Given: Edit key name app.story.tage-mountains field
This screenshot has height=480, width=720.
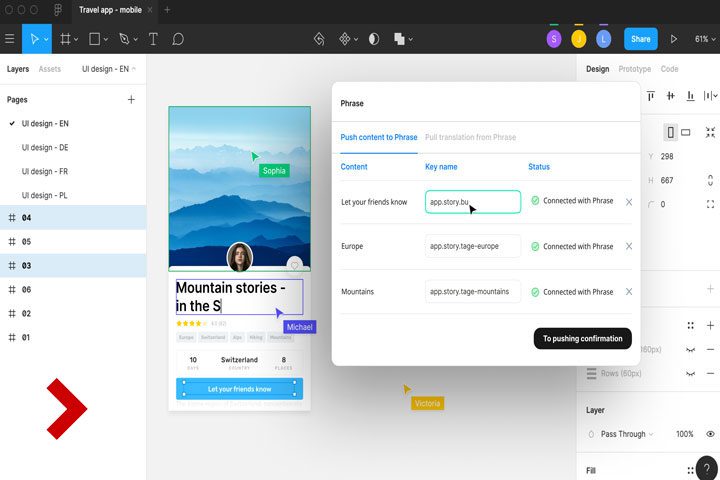Looking at the screenshot, I should click(472, 291).
